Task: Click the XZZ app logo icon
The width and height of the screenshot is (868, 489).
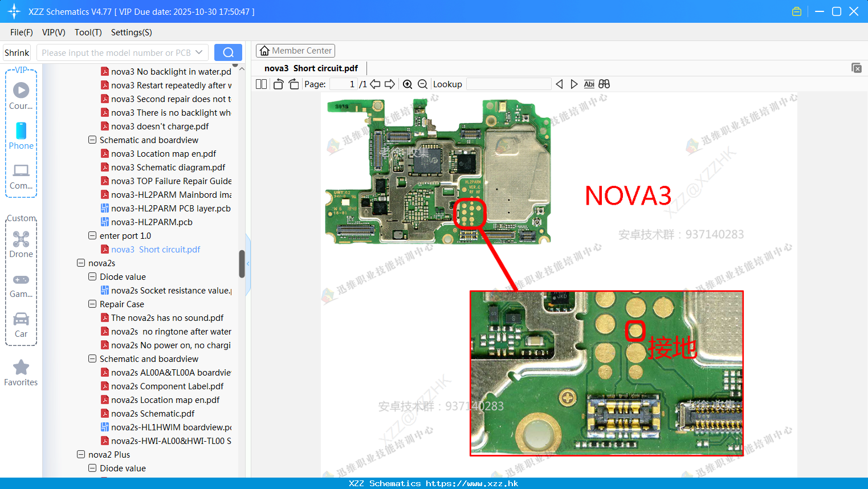Action: coord(14,11)
